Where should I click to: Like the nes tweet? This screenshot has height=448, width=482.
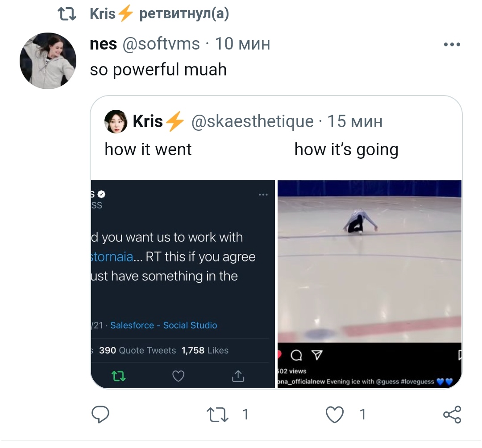coord(335,415)
